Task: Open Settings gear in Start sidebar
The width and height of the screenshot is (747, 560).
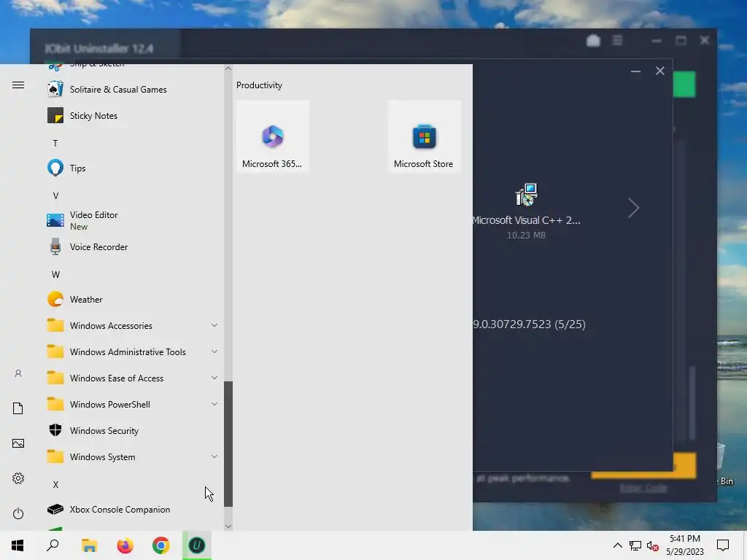Action: [18, 478]
